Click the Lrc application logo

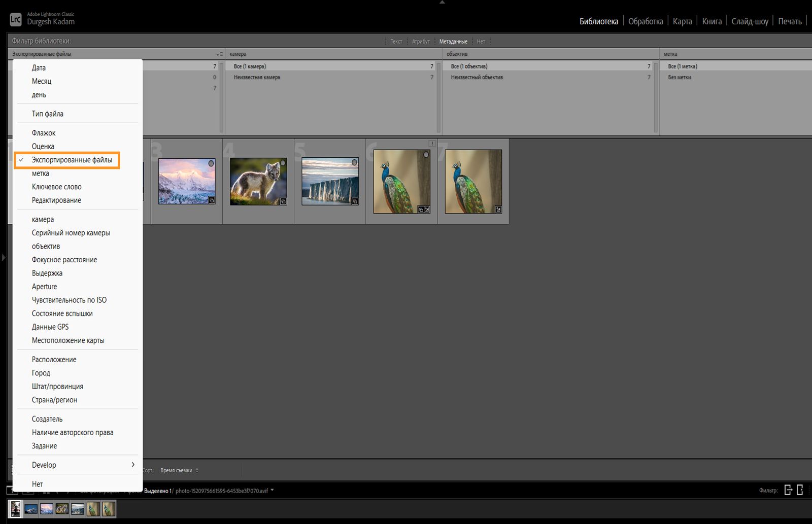click(16, 20)
